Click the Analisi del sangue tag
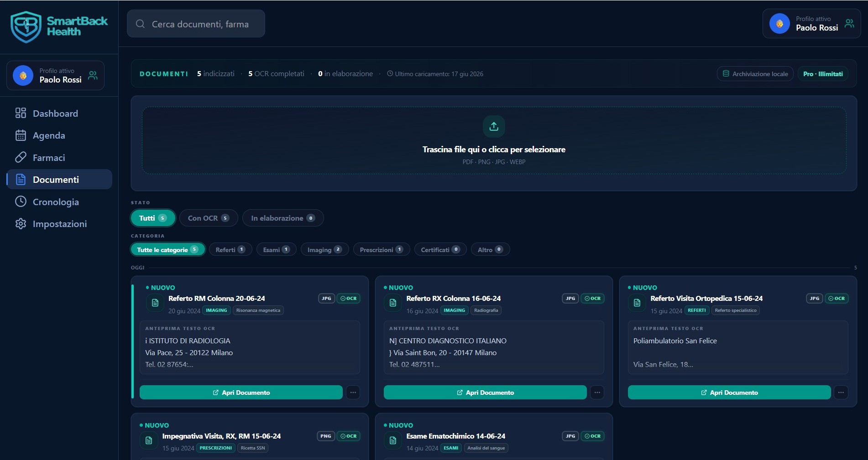The image size is (868, 460). point(486,448)
